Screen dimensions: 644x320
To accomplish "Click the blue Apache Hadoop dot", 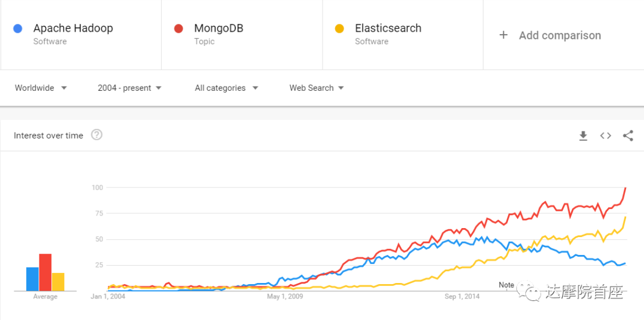I will point(18,29).
